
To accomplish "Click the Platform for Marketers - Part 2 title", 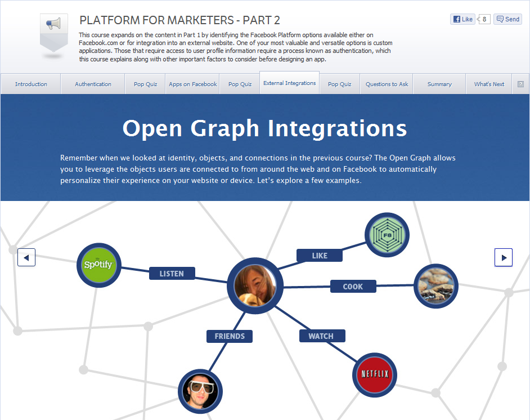I will pos(179,20).
